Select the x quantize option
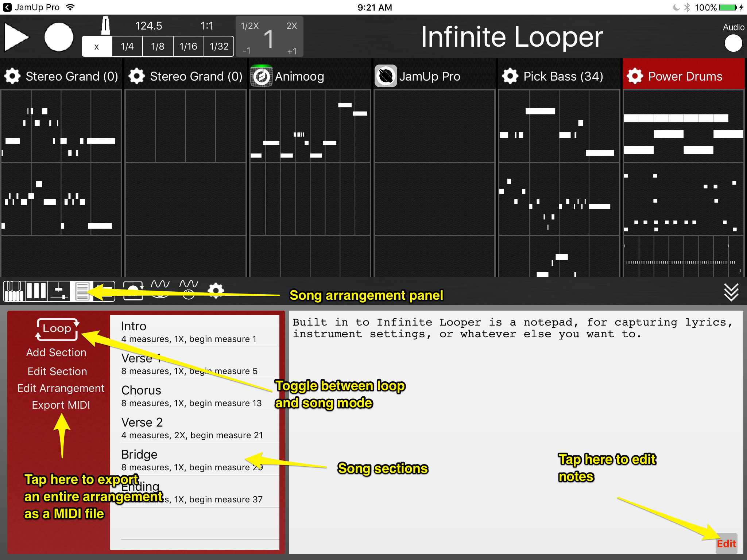Viewport: 747px width, 560px height. click(97, 47)
